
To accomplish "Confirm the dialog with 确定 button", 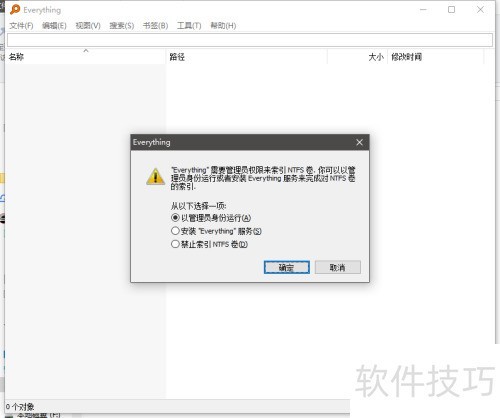I will 287,267.
